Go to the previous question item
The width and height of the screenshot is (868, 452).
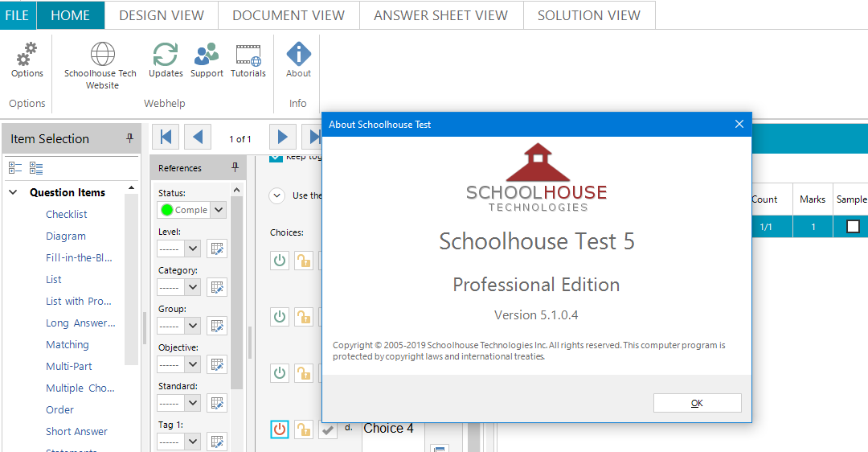198,137
